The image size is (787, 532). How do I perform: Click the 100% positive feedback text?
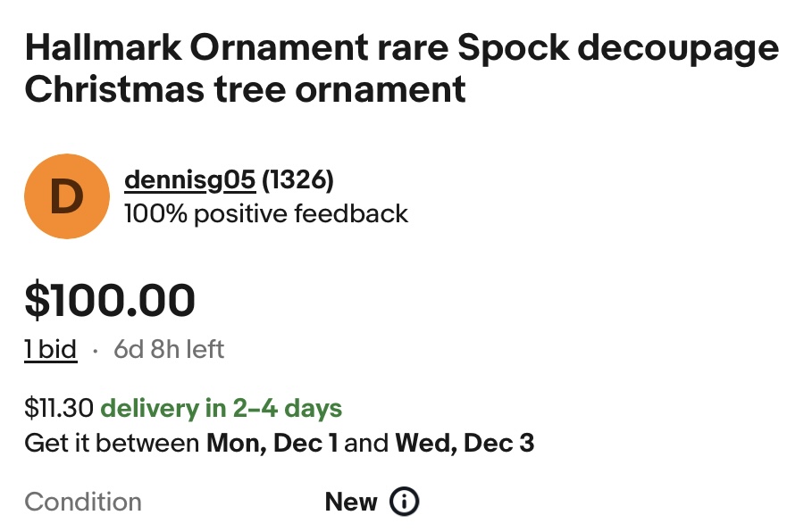265,214
